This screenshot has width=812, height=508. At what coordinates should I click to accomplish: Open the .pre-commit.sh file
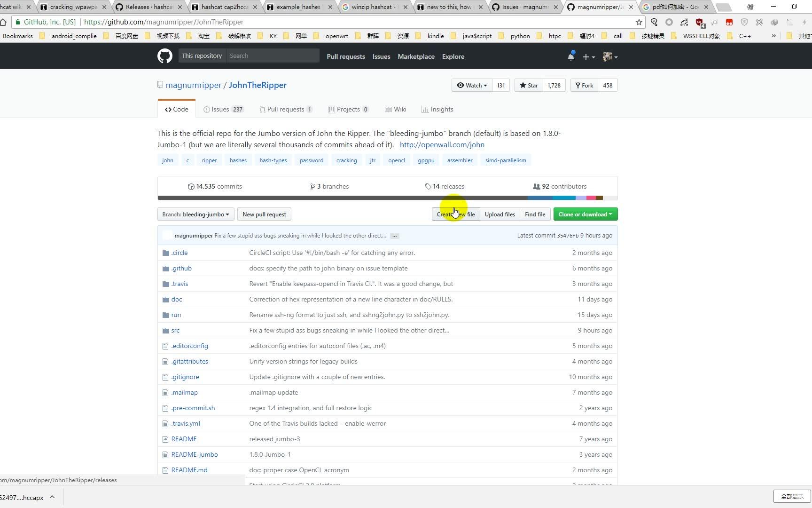(193, 408)
